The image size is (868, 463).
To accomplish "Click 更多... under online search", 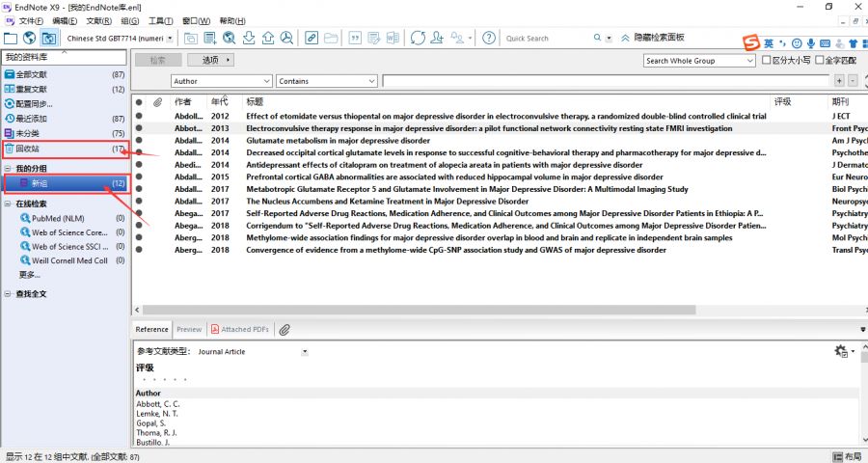I will point(29,275).
